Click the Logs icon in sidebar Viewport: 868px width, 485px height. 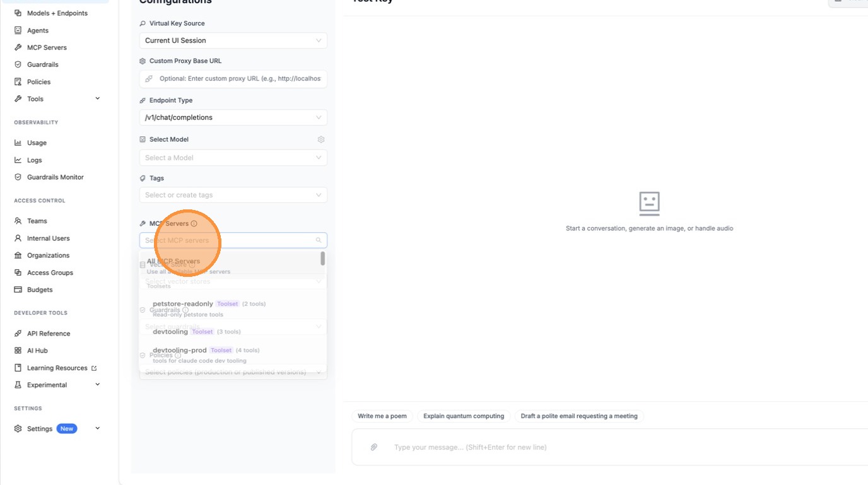pos(18,160)
